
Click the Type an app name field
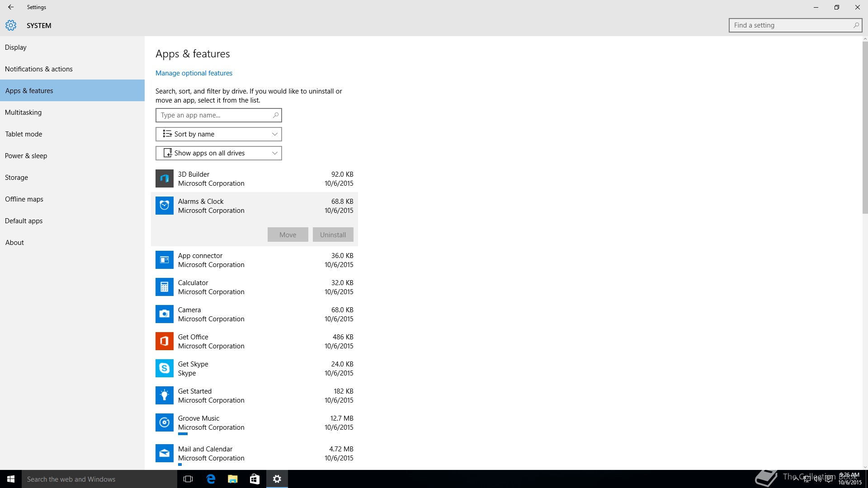coord(219,115)
